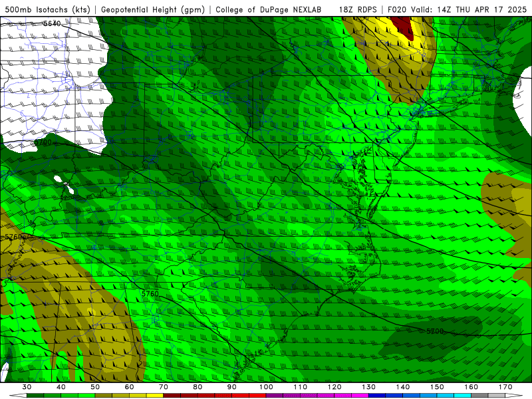
Task: Click the dark gray 160-165 kt legend swatch
Action: point(479,396)
